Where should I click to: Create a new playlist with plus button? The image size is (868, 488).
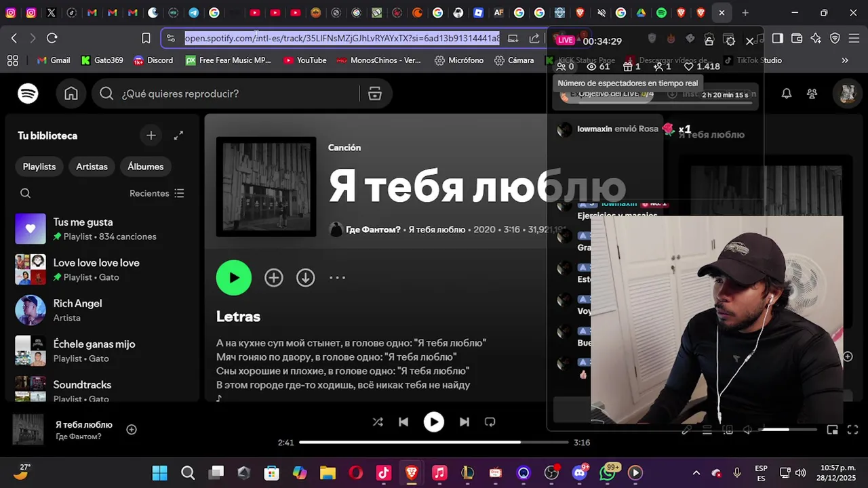point(151,136)
